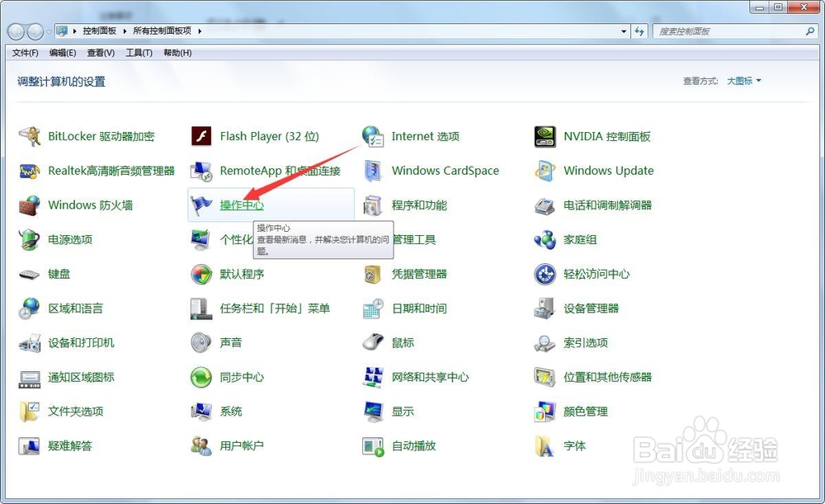Open the 疑难解答 icon
Viewport: 825px width, 504px height.
point(30,446)
